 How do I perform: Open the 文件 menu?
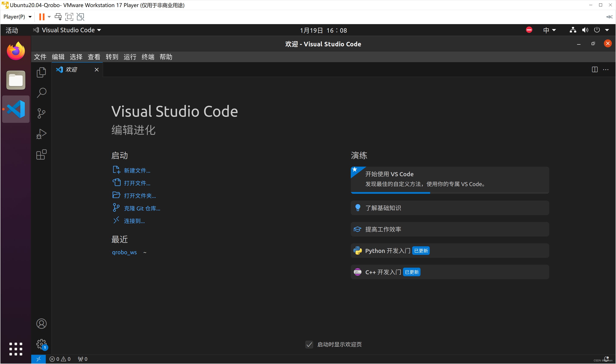[40, 57]
